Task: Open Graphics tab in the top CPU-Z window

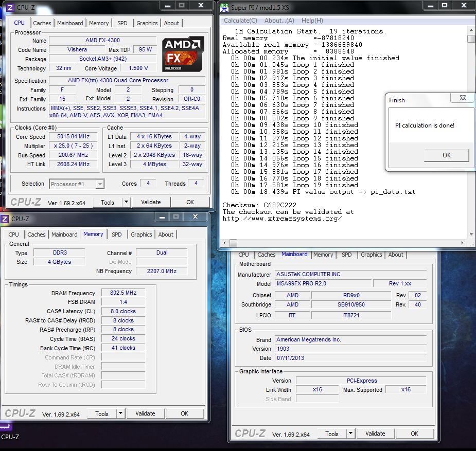Action: [x=147, y=23]
